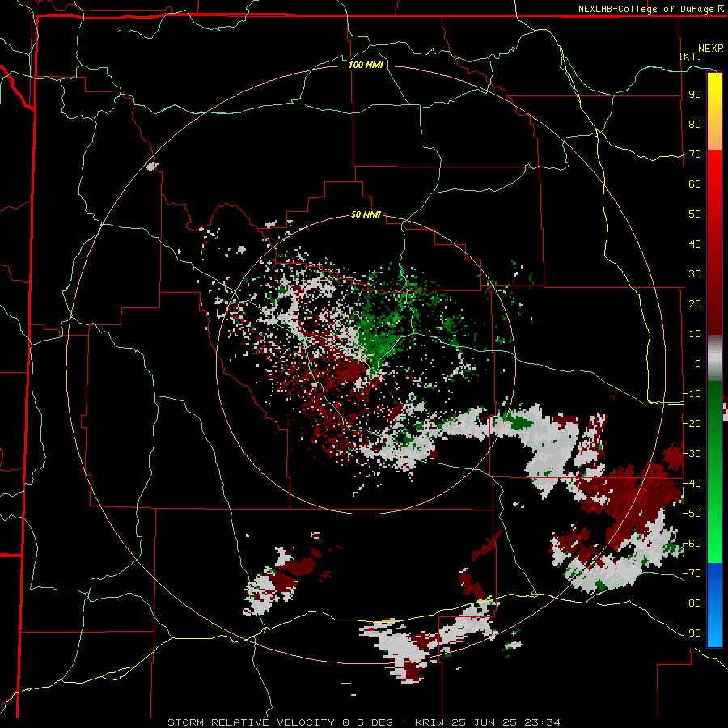
Task: Select the -30 value on velocity scale
Action: point(692,454)
